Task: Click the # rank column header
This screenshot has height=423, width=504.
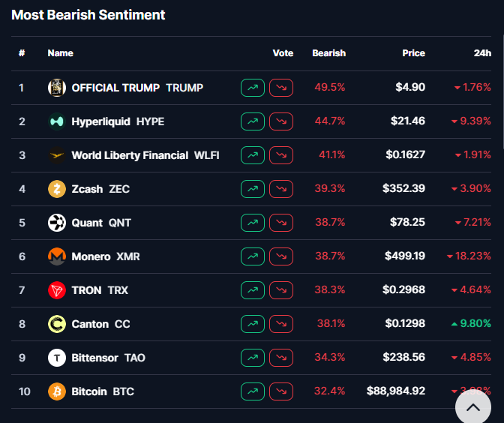Action: (22, 53)
